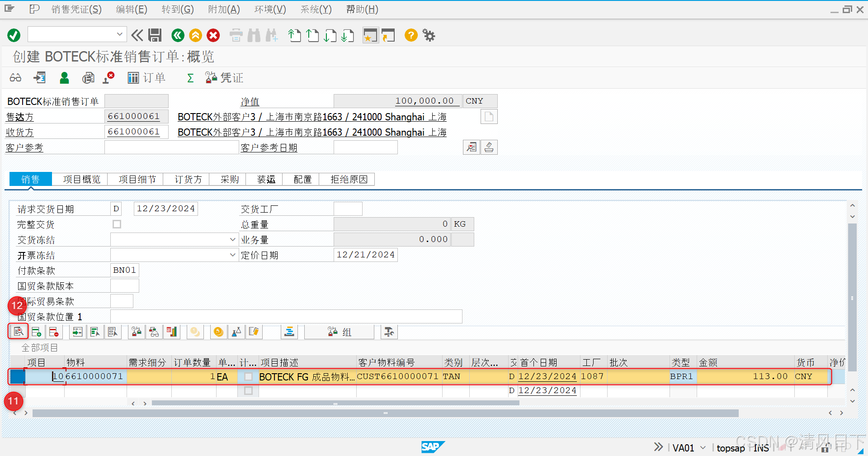Click the bottom horizontal scrollbar of the screen
This screenshot has width=868, height=456.
(385, 413)
